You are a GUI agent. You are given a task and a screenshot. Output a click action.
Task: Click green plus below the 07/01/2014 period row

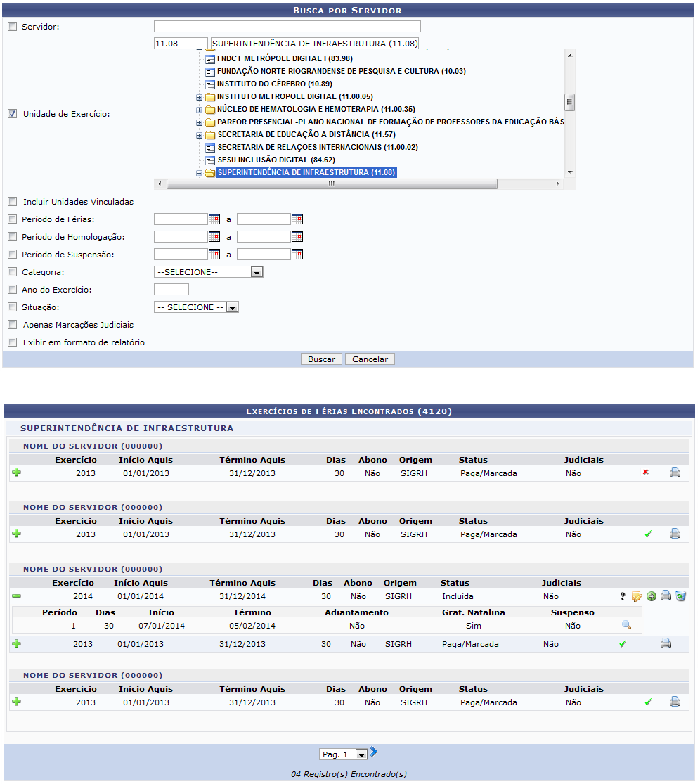tap(16, 644)
